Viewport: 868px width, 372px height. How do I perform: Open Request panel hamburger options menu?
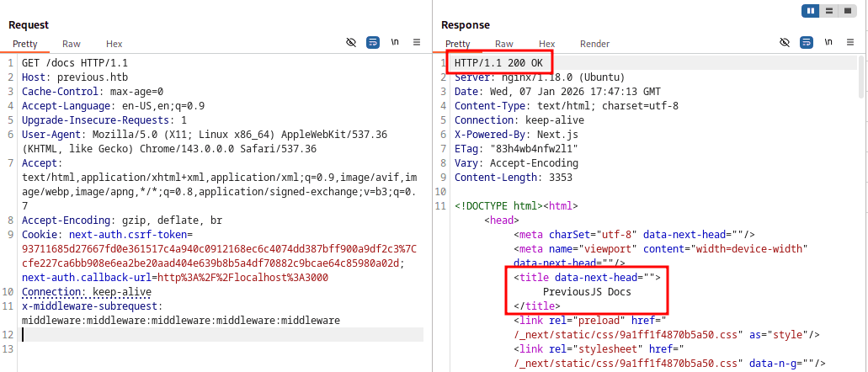pyautogui.click(x=418, y=42)
